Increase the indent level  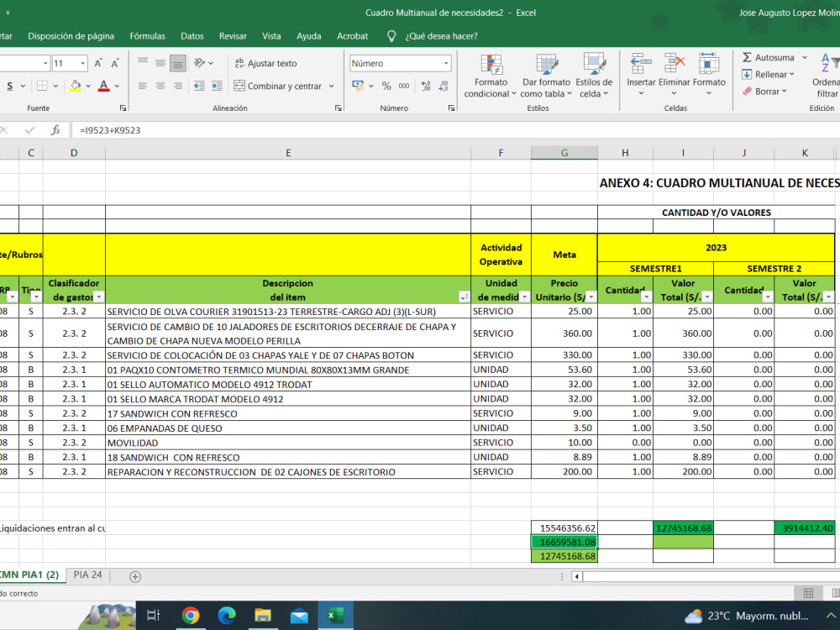coord(217,86)
